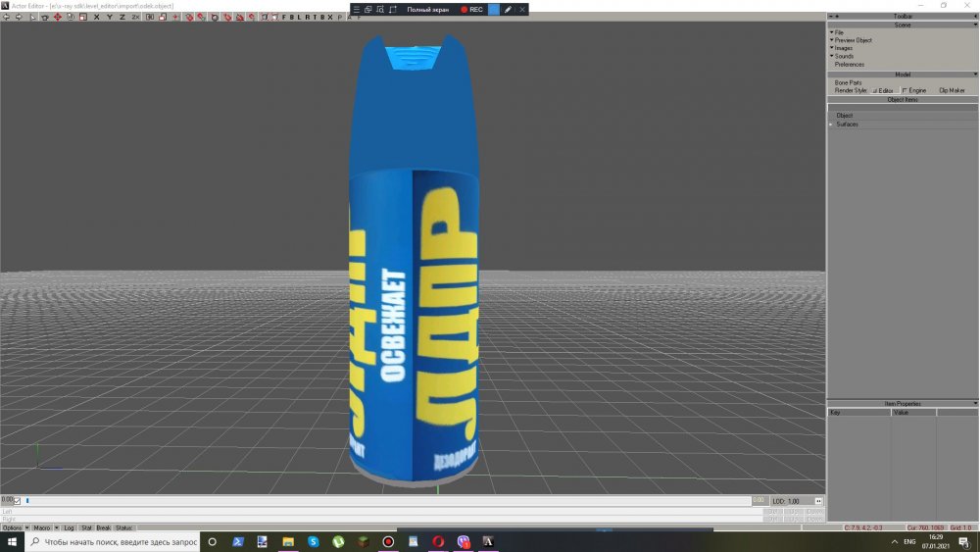Click the P perspective camera button
980x552 pixels.
click(x=339, y=17)
